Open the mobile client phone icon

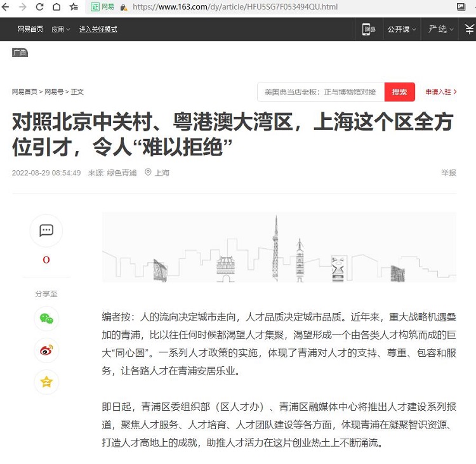tap(369, 29)
